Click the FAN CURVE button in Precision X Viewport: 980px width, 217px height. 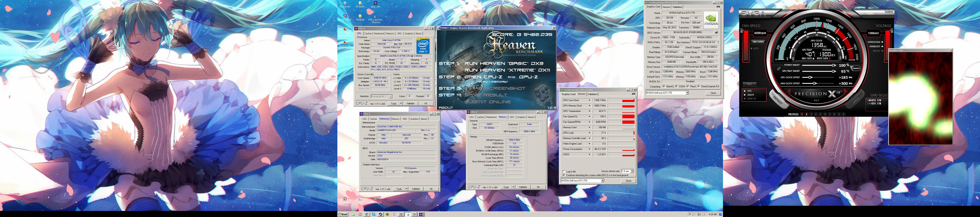pyautogui.click(x=758, y=42)
